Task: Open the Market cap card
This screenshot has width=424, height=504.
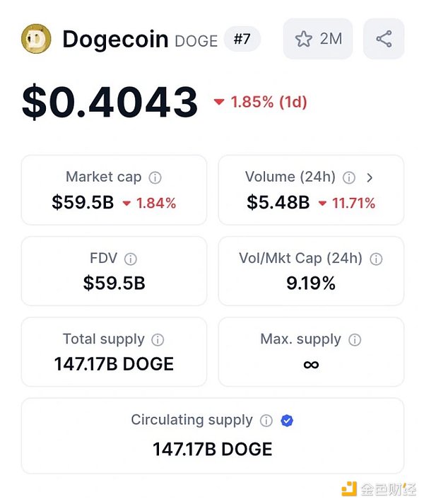Action: click(114, 190)
